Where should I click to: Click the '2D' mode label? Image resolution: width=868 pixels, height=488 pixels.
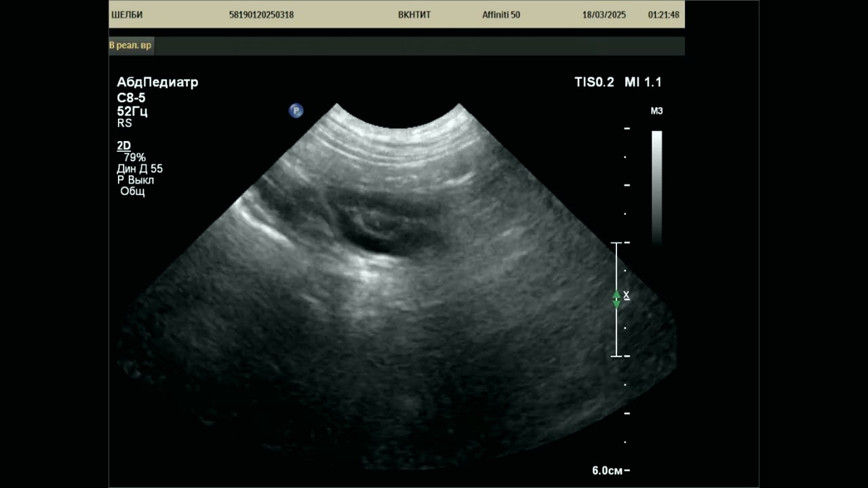(123, 146)
